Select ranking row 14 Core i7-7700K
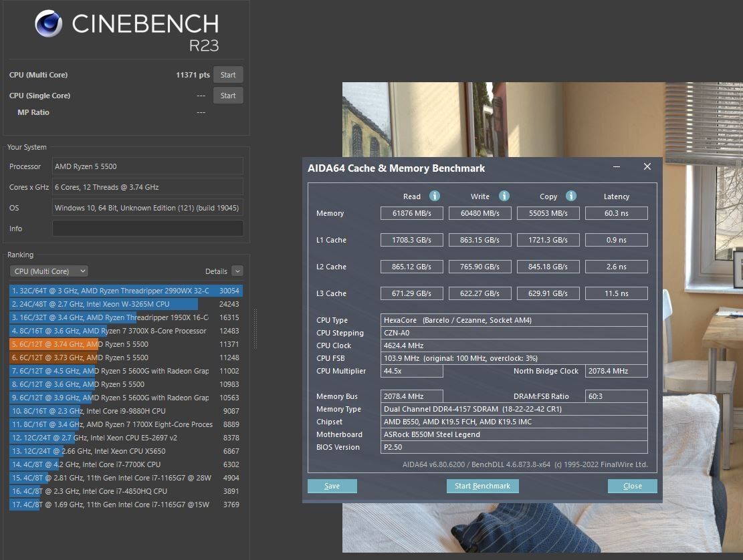 tap(126, 464)
